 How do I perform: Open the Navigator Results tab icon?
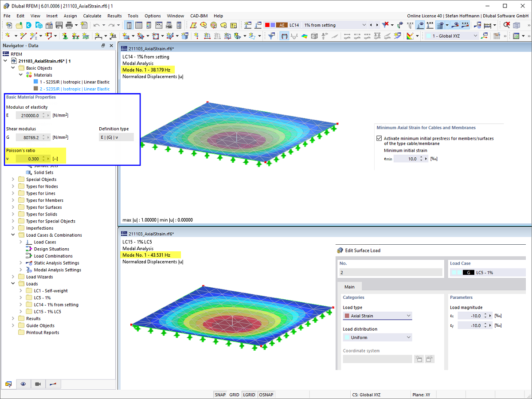coord(53,384)
